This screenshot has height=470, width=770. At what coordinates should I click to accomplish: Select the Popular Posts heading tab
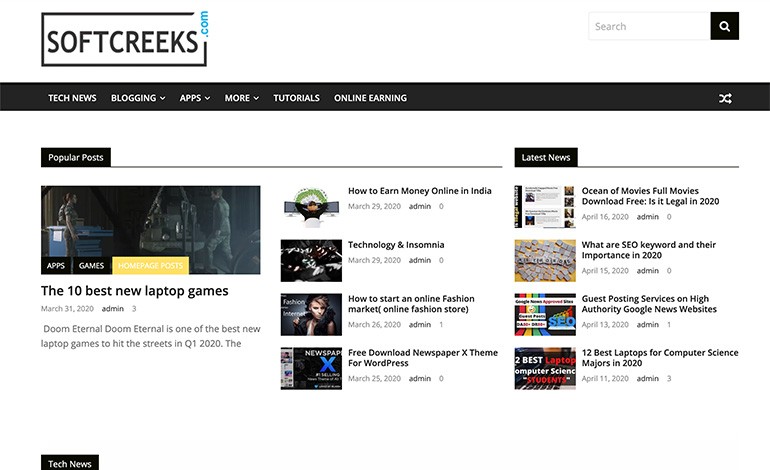pos(76,157)
